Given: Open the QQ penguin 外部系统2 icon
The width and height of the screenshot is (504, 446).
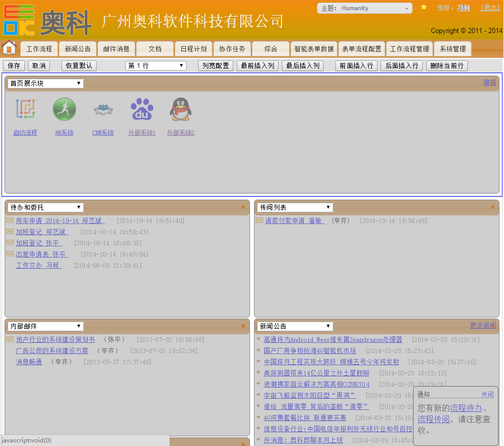Looking at the screenshot, I should [180, 110].
